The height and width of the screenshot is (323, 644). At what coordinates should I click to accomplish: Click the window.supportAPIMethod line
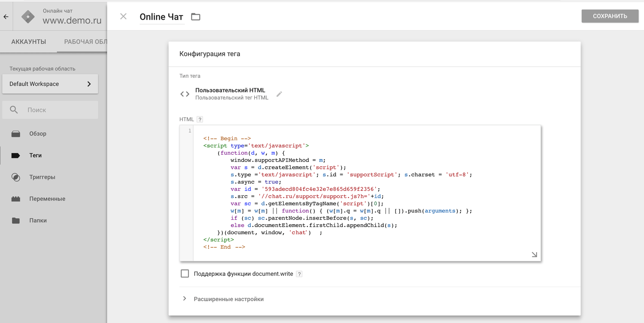pyautogui.click(x=278, y=160)
